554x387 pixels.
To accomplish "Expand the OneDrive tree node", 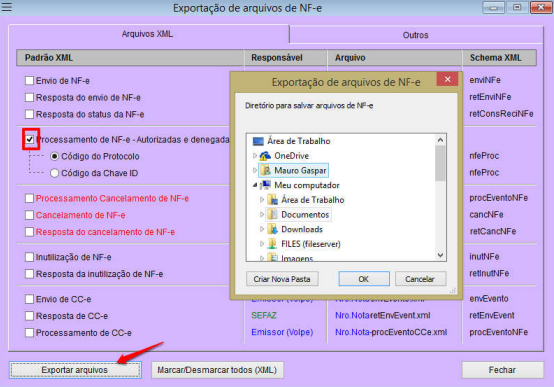I will [255, 156].
